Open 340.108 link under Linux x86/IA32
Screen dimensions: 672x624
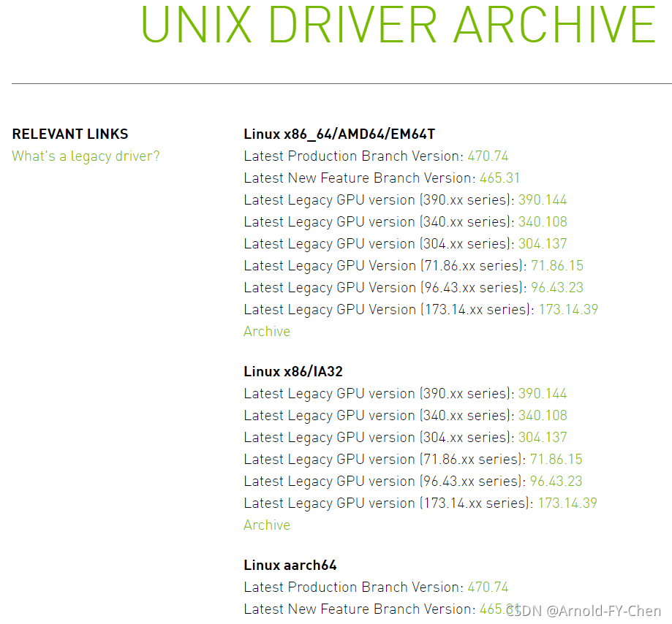[x=543, y=415]
